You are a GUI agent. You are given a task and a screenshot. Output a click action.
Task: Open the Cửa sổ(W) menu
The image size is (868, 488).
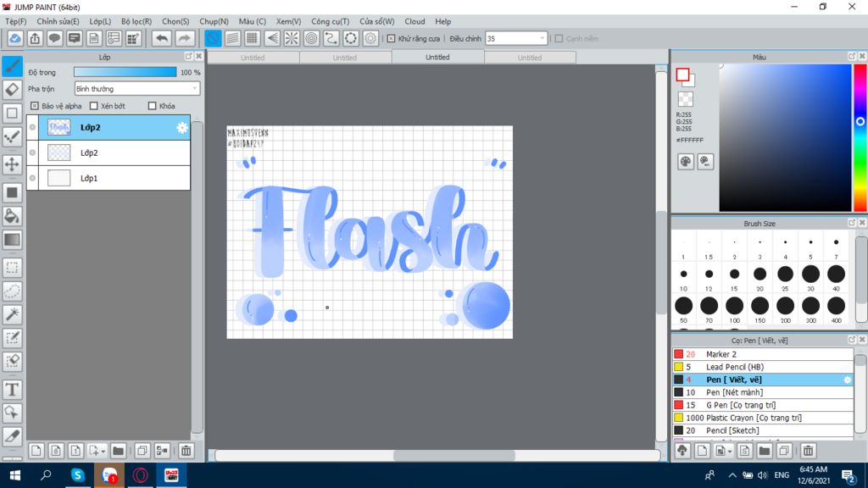376,21
